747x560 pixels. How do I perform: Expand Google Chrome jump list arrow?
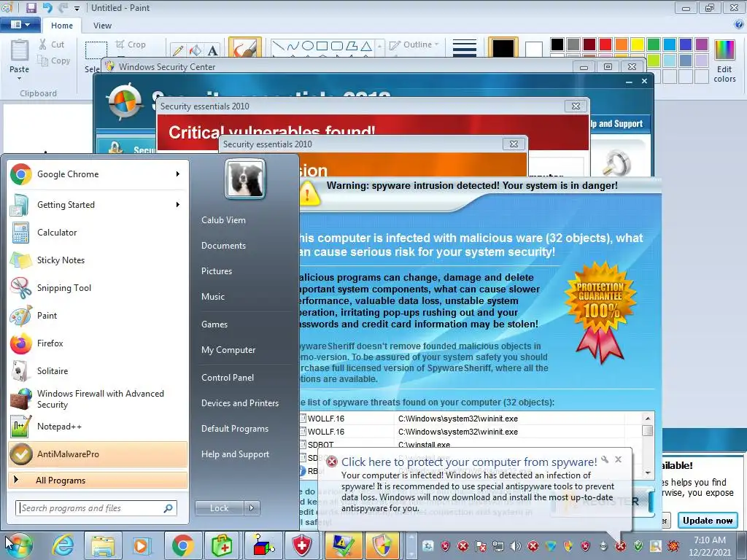[x=178, y=174]
